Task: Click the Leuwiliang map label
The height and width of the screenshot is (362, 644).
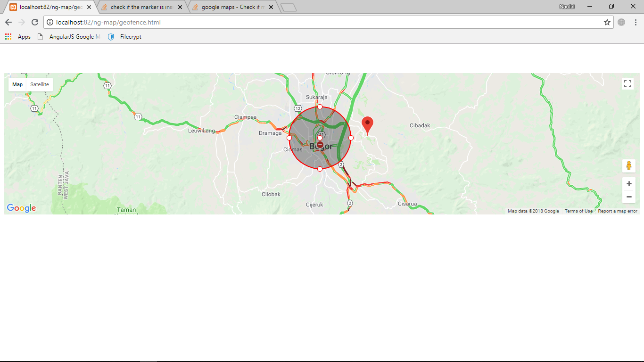Action: pos(201,131)
